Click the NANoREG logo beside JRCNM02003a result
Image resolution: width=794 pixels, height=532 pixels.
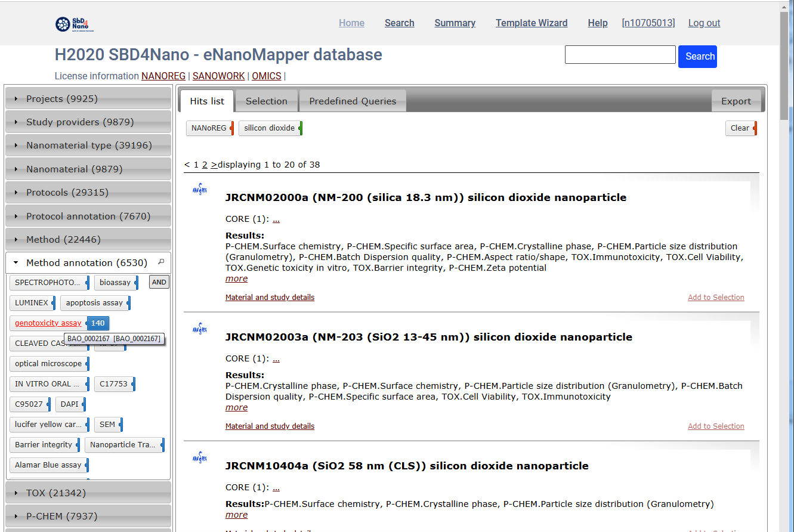click(x=199, y=329)
